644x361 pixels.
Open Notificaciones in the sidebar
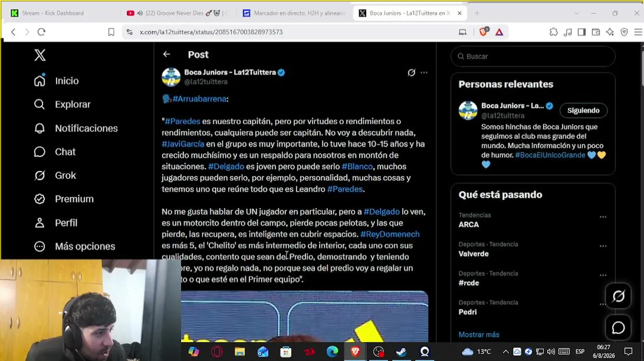[x=76, y=128]
